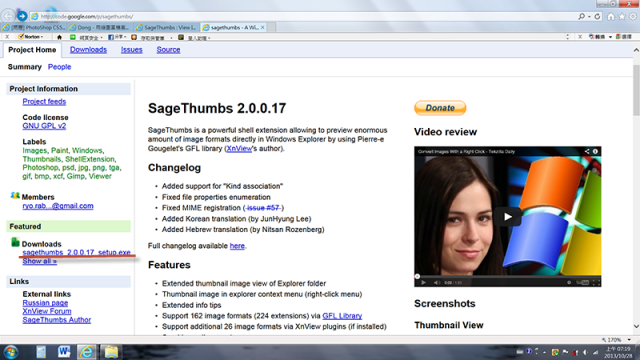Play the video with the center play button

click(507, 217)
